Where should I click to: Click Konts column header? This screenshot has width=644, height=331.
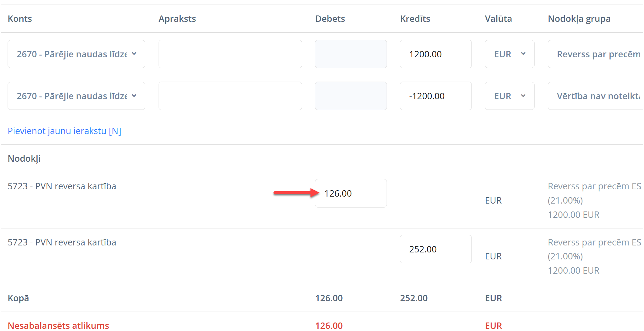point(20,19)
